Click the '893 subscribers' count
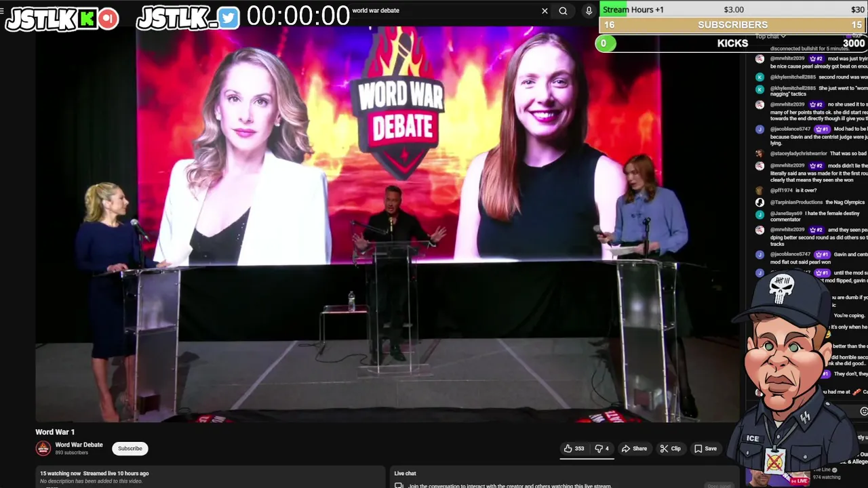 [72, 453]
